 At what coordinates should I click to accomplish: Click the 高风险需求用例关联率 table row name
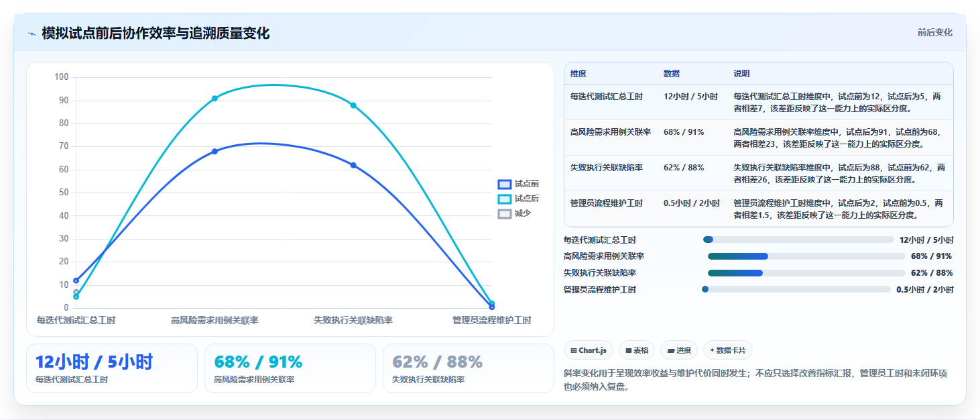click(x=611, y=132)
